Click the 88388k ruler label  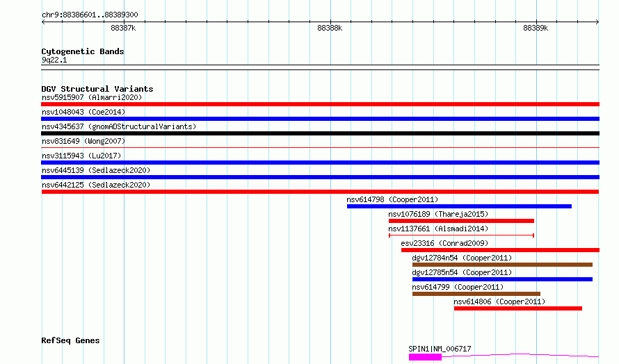pos(330,28)
